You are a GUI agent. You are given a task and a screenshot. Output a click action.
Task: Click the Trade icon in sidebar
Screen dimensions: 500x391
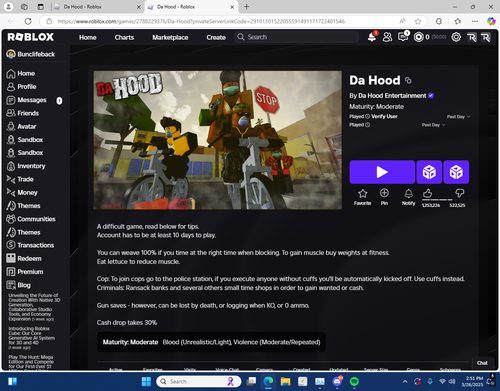(11, 179)
